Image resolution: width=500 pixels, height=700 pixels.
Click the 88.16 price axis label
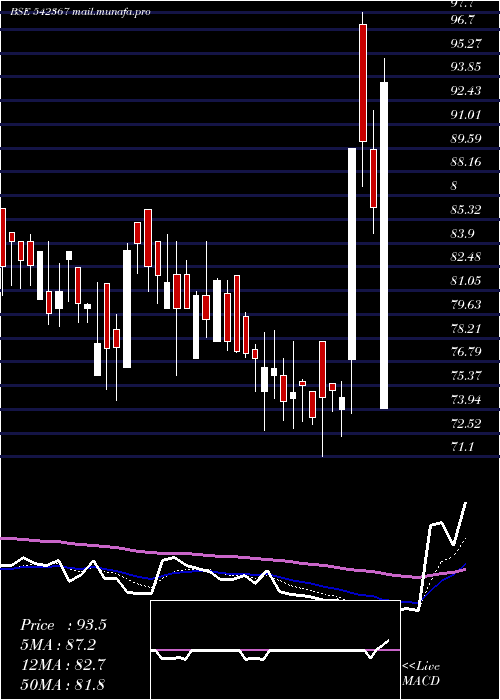pos(466,162)
